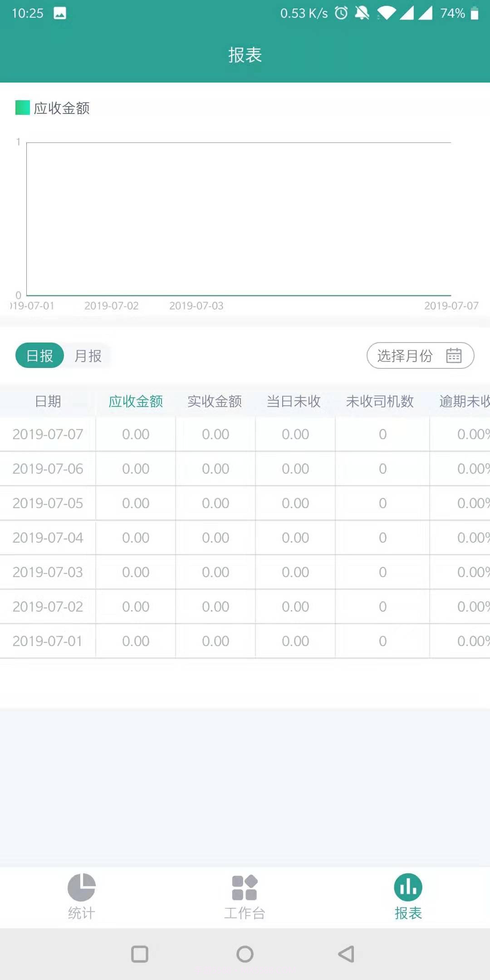Image resolution: width=490 pixels, height=980 pixels.
Task: Tap the 10:25 clock in status bar
Action: point(28,13)
